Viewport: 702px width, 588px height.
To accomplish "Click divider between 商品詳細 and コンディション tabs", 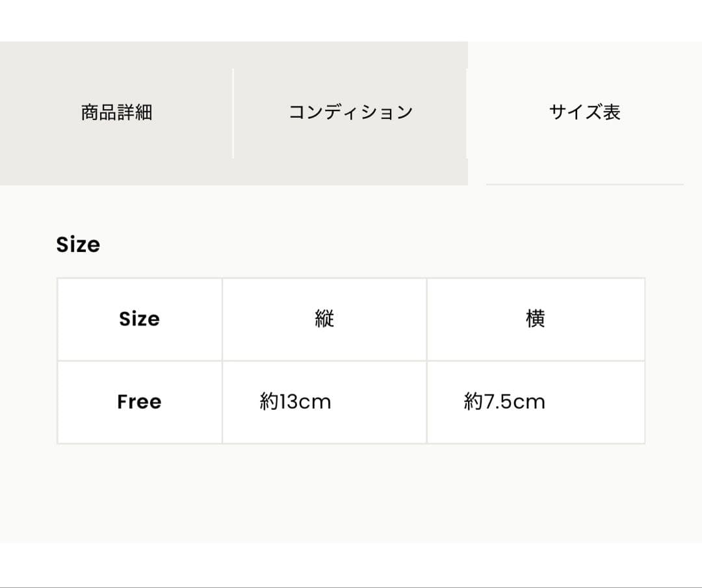I will pyautogui.click(x=233, y=112).
